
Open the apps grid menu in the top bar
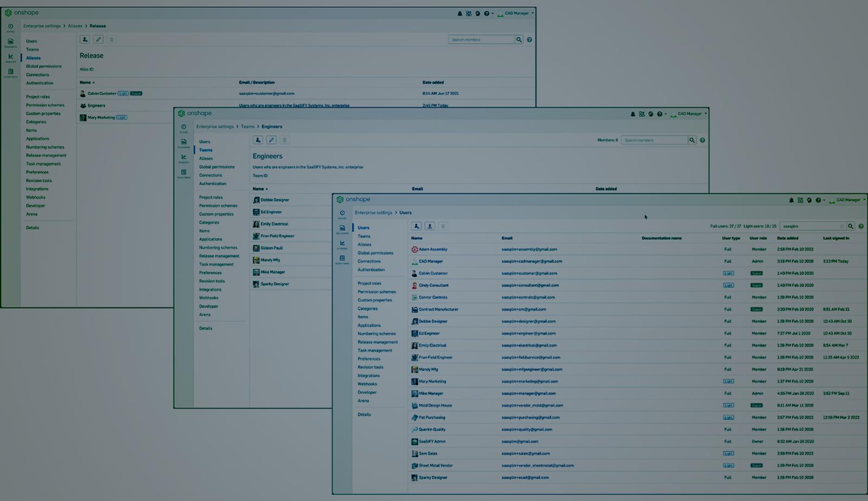tap(800, 199)
